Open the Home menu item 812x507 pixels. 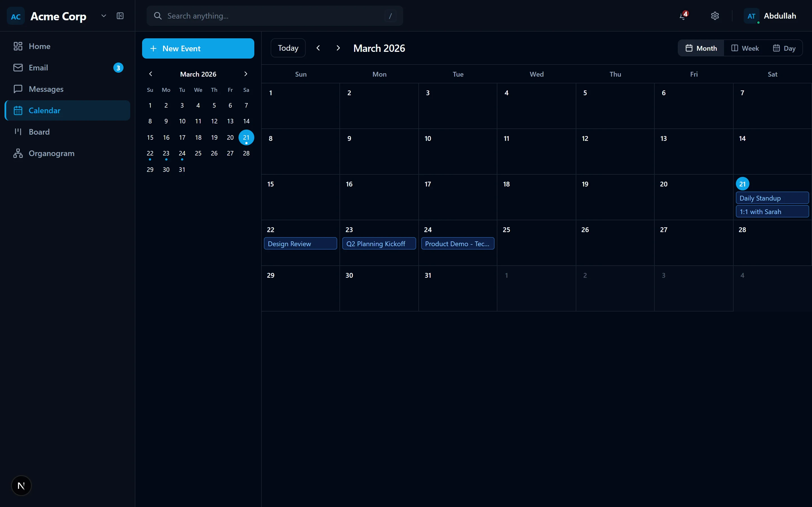tap(39, 46)
